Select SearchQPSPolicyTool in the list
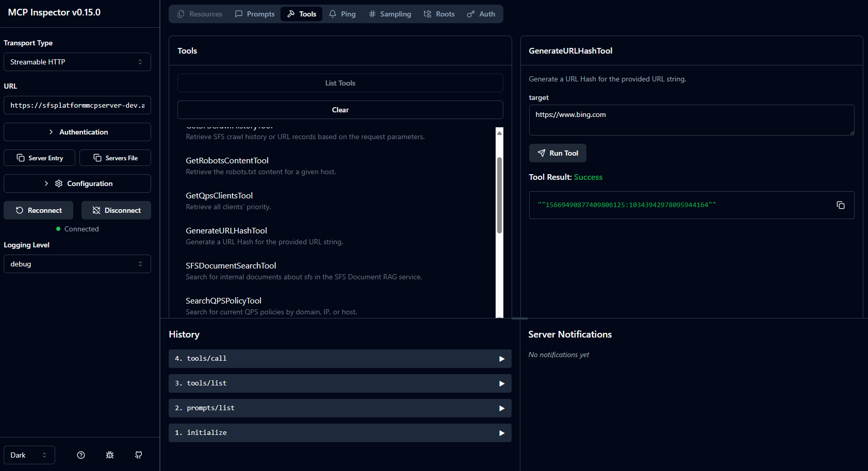The height and width of the screenshot is (471, 868). click(x=223, y=301)
